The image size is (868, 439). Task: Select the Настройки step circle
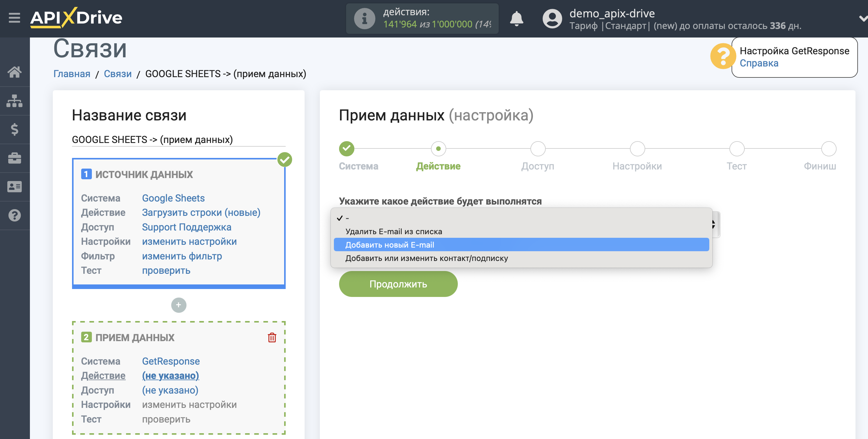(x=637, y=148)
